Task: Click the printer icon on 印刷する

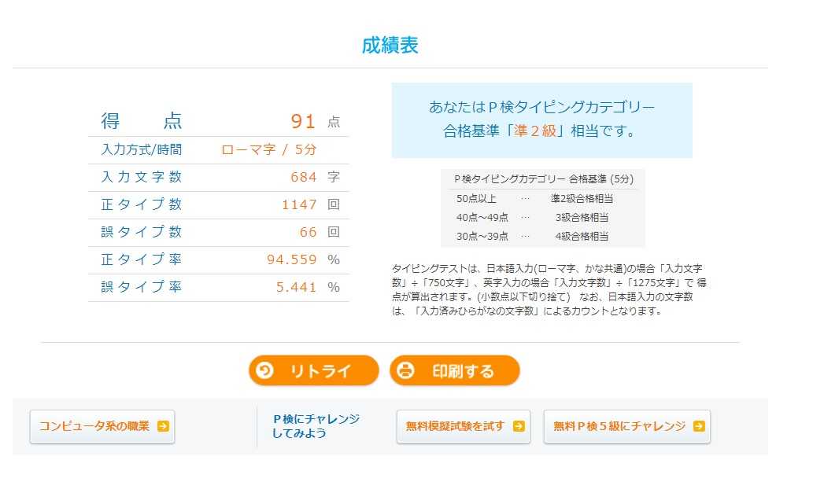Action: pyautogui.click(x=405, y=370)
